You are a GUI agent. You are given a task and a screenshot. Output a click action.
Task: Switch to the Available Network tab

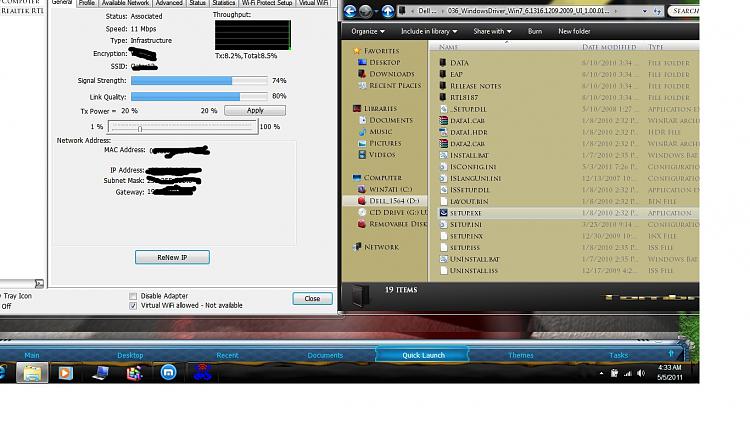click(125, 3)
